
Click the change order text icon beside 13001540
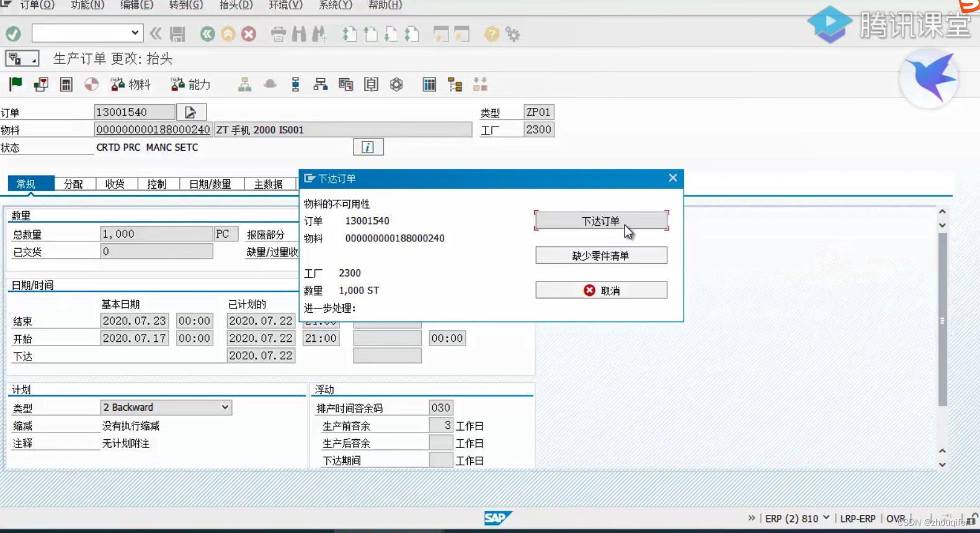pos(191,112)
